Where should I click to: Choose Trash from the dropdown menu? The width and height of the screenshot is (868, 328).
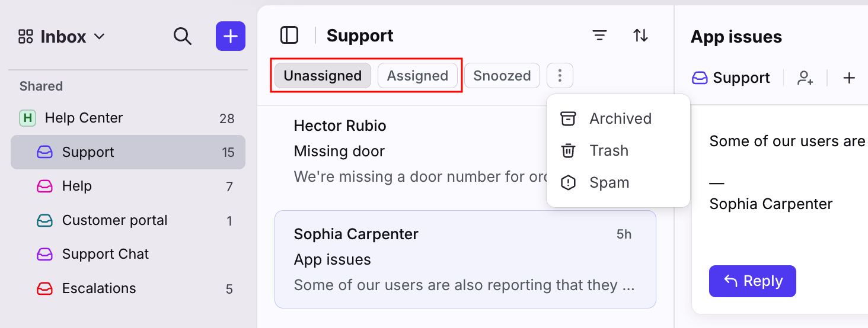[x=618, y=150]
